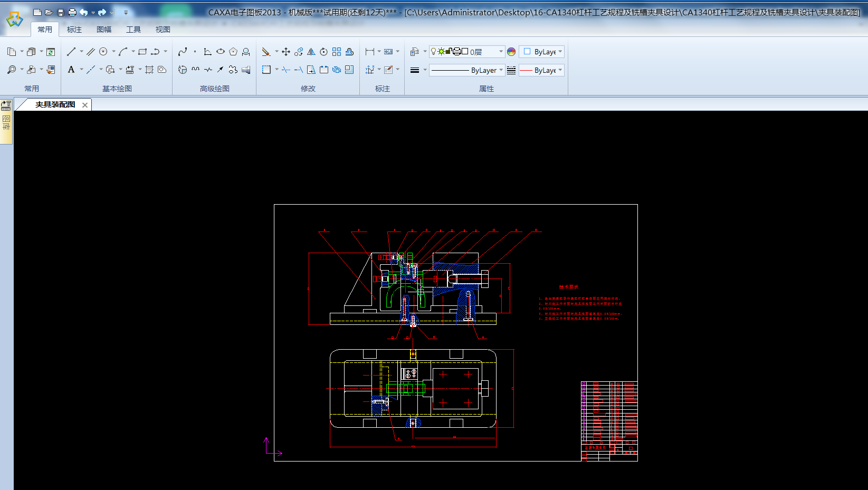
Task: Open the color wheel picker
Action: tap(511, 52)
